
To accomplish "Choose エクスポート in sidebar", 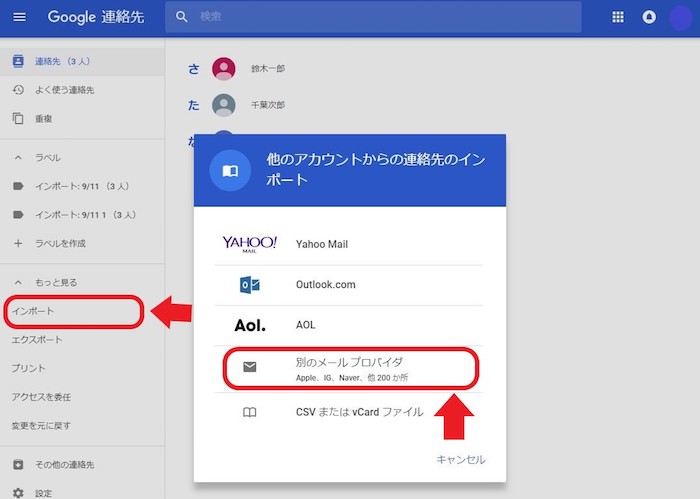I will coord(37,340).
